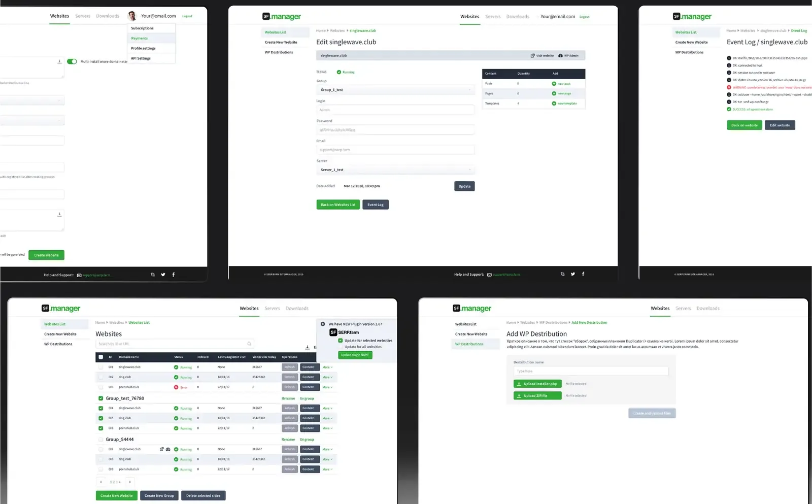The image size is (812, 504).
Task: Uncheck Update for selected websites option
Action: pos(341,341)
